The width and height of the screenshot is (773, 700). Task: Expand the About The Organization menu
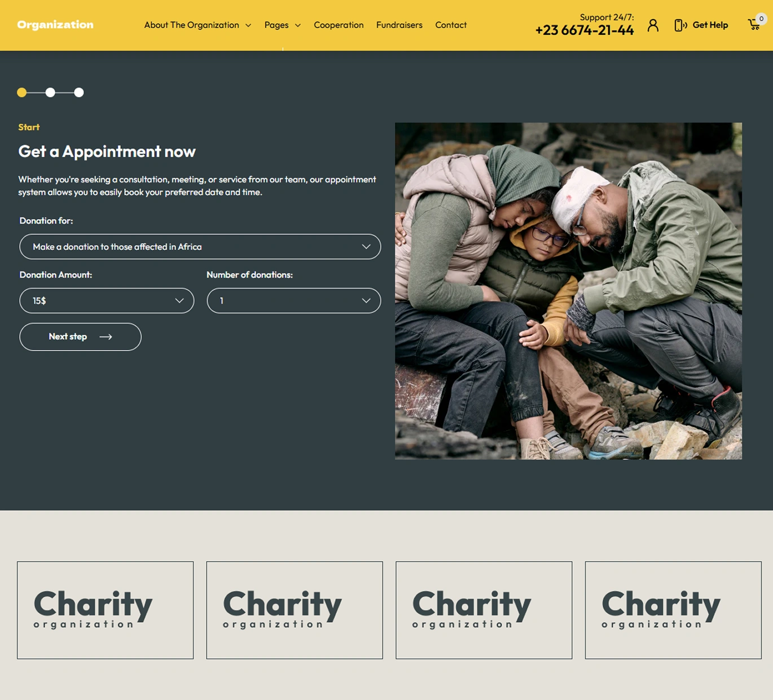click(197, 25)
